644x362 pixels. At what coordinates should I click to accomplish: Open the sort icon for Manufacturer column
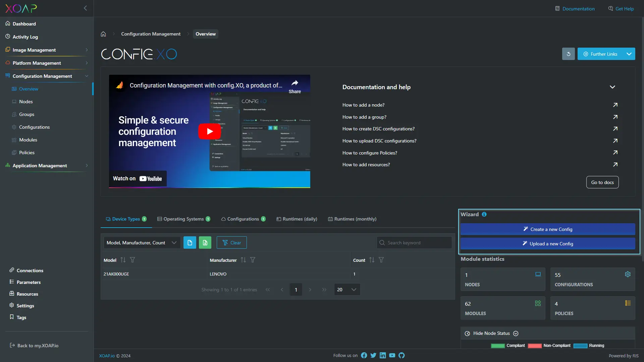243,260
